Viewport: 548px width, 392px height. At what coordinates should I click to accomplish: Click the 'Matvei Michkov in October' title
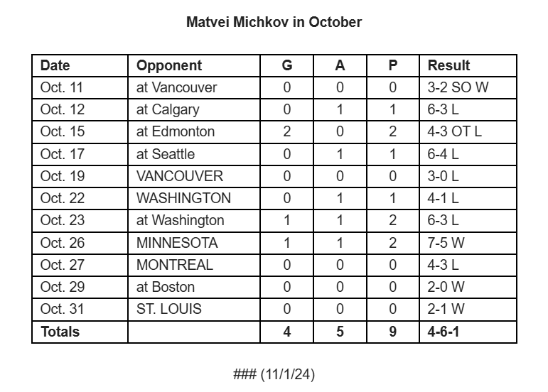(x=274, y=22)
